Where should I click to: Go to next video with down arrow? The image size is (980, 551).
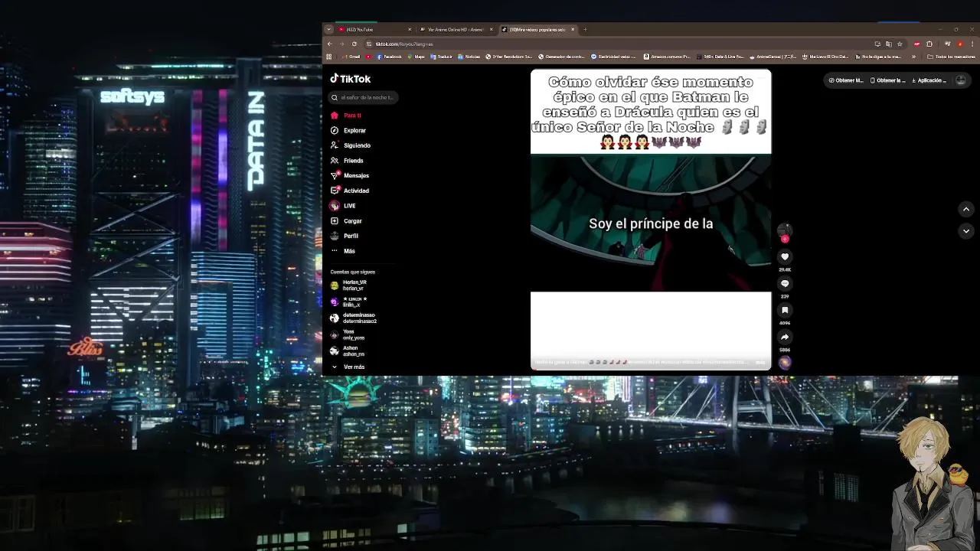pyautogui.click(x=966, y=231)
